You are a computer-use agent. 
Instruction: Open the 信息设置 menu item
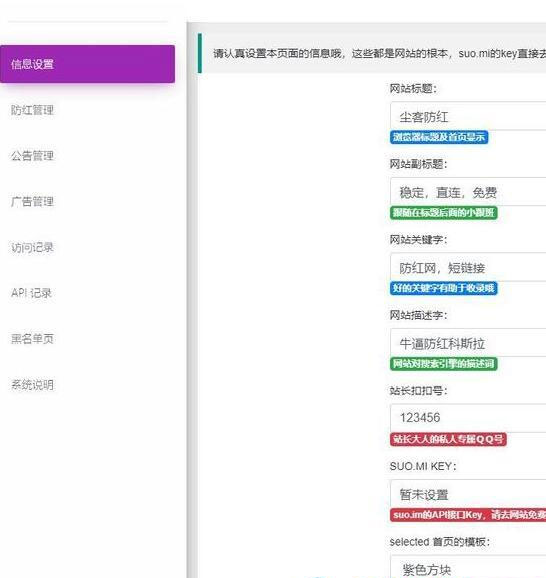pos(87,64)
